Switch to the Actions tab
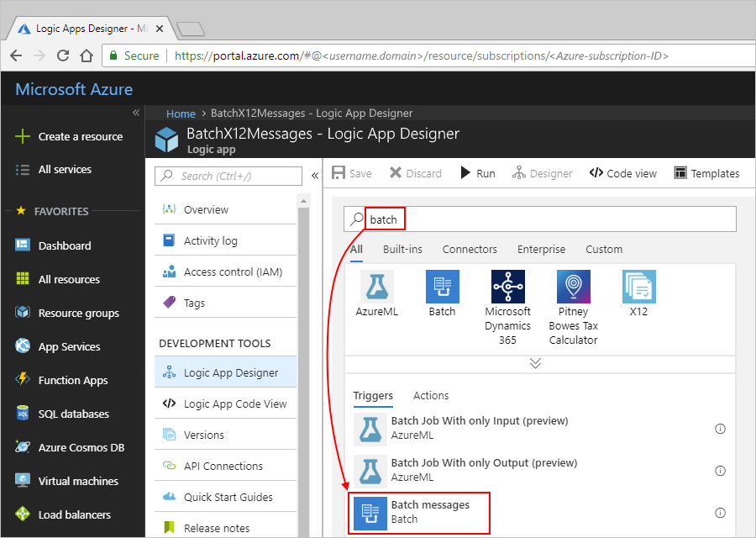Screen dimensions: 756x538 (x=431, y=395)
